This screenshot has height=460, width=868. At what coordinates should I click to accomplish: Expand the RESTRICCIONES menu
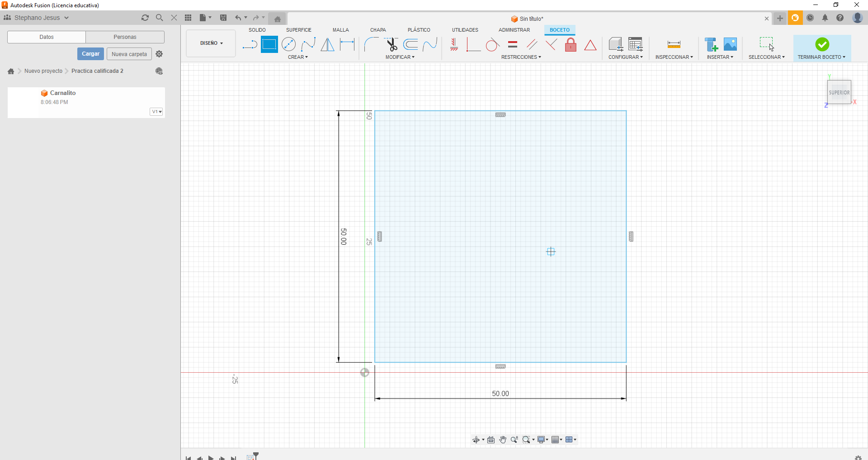tap(521, 57)
